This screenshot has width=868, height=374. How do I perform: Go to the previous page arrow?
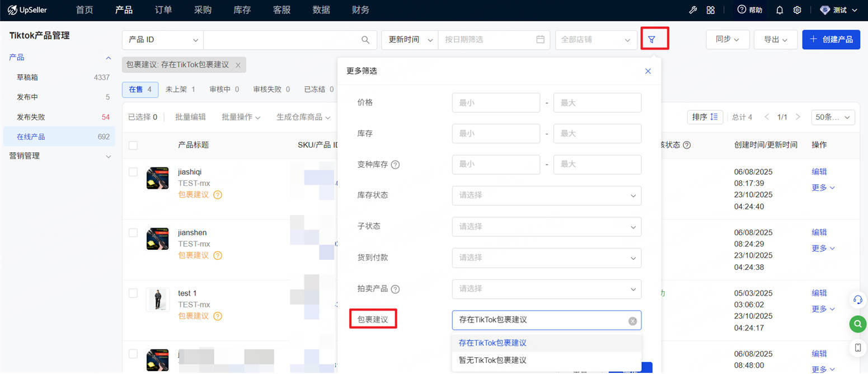click(767, 117)
